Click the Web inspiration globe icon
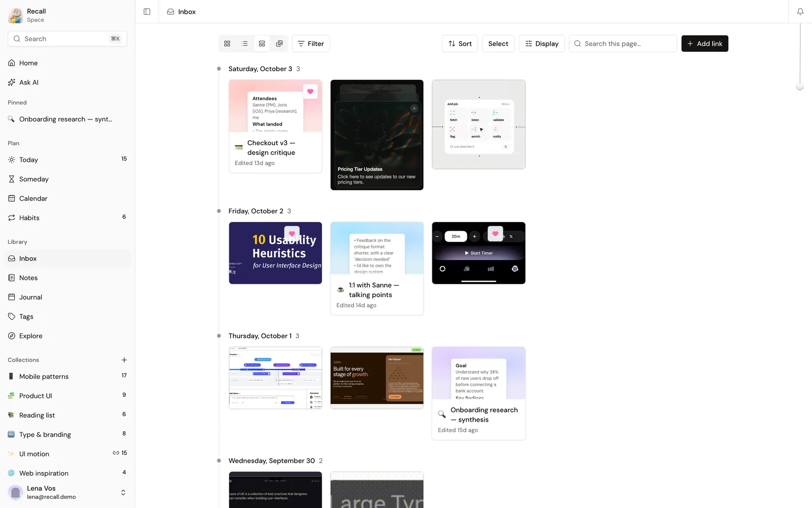Viewport: 812px width, 508px height. coord(11,473)
